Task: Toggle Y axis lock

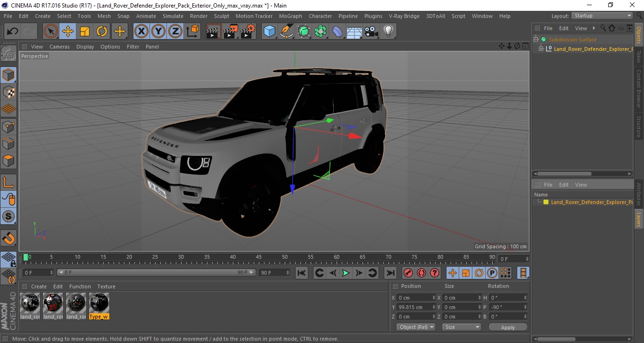Action: [x=158, y=32]
